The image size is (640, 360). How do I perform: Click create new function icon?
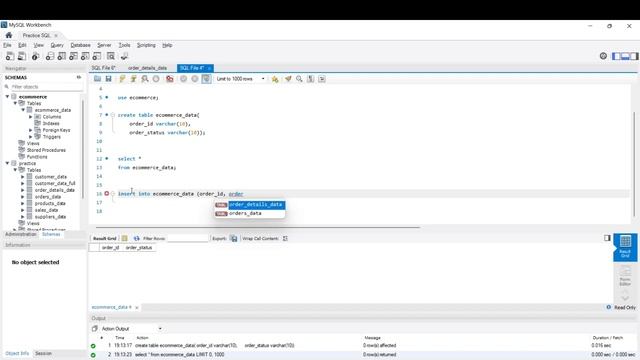click(x=97, y=56)
